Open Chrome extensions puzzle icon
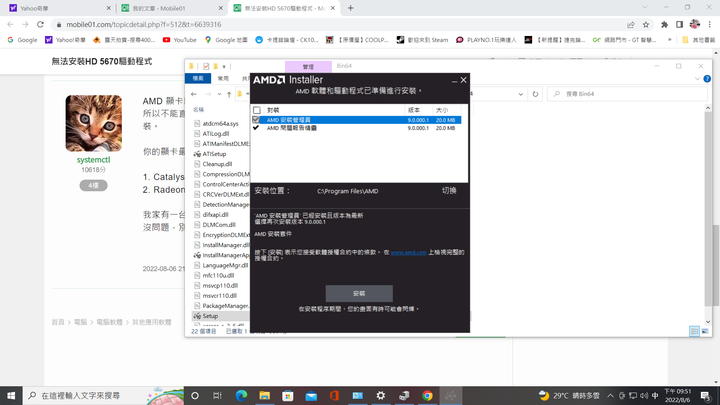Image resolution: width=720 pixels, height=405 pixels. click(x=664, y=24)
